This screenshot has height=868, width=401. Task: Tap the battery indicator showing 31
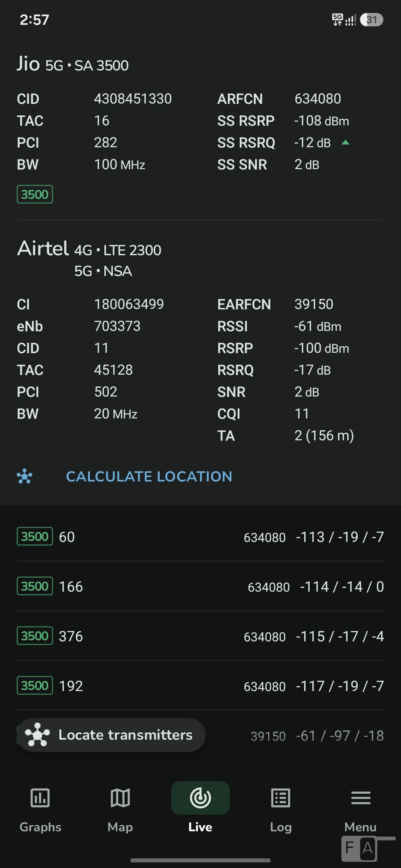pos(371,20)
